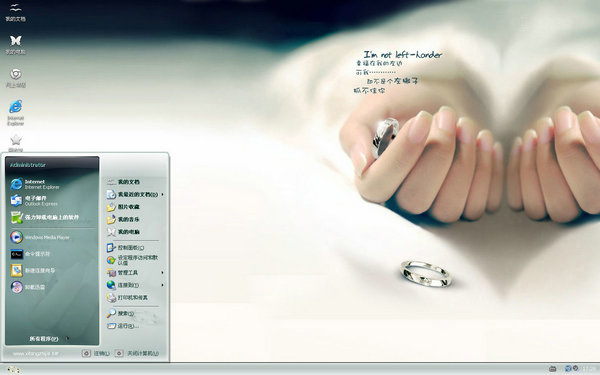Open 打印机和传真 printers entry
Image resolution: width=600 pixels, height=375 pixels.
127,297
